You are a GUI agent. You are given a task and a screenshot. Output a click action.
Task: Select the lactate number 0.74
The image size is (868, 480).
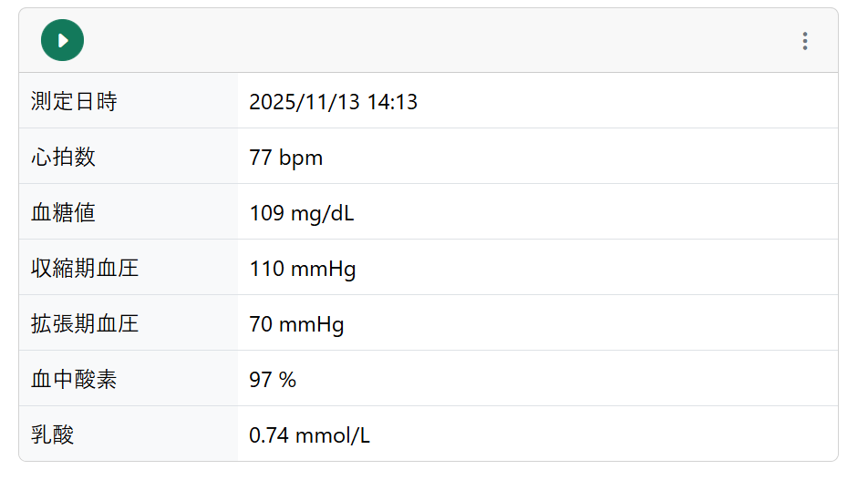click(270, 436)
